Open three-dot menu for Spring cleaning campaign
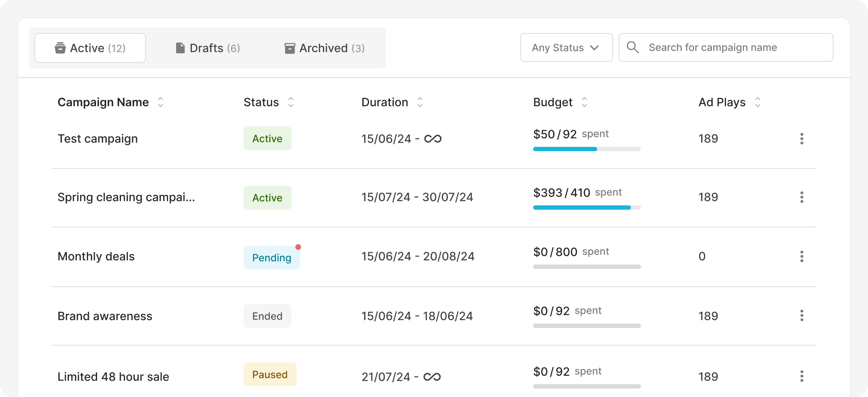868x397 pixels. pyautogui.click(x=802, y=197)
